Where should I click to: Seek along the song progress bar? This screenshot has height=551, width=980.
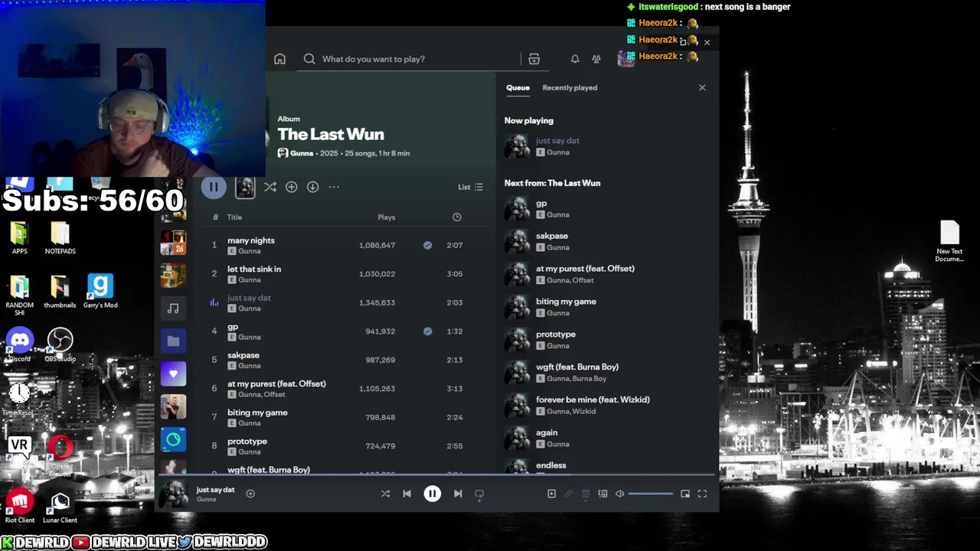click(436, 475)
